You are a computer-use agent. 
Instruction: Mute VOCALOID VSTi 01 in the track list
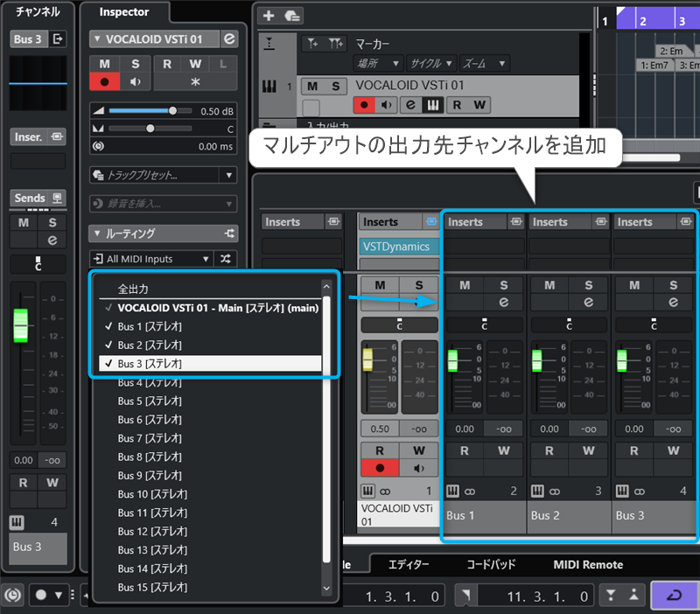point(312,86)
